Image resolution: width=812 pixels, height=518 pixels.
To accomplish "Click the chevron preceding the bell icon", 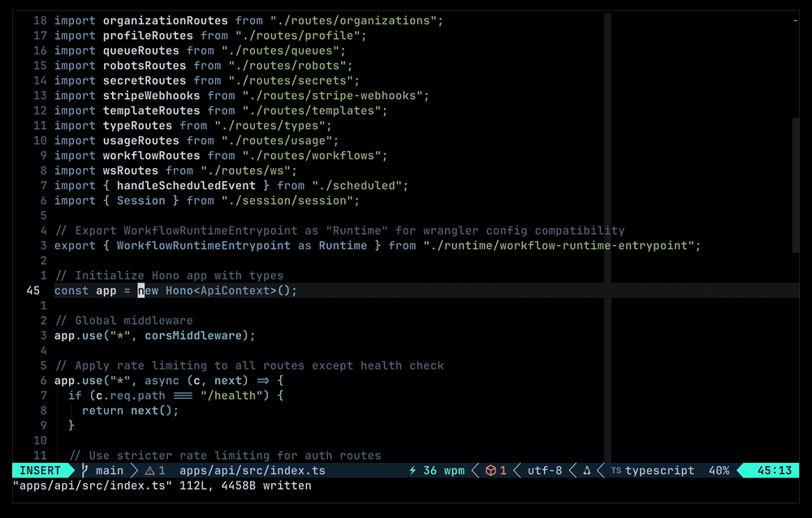I will click(x=571, y=470).
